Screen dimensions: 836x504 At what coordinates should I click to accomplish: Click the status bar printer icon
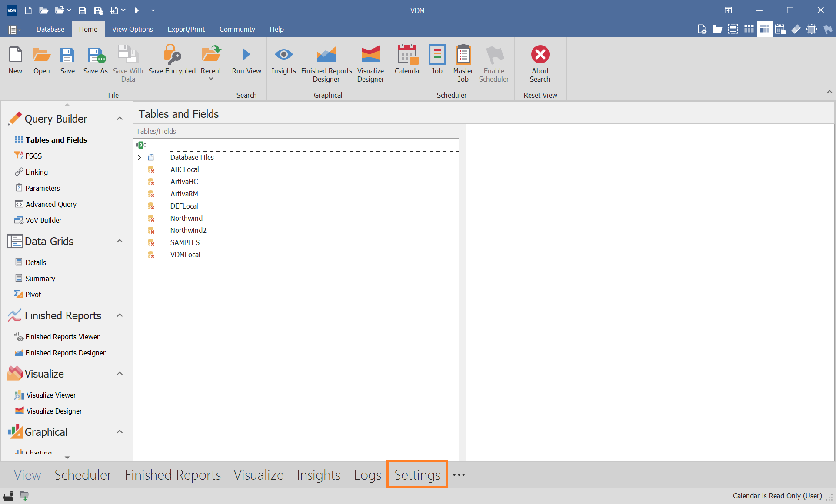[x=9, y=496]
